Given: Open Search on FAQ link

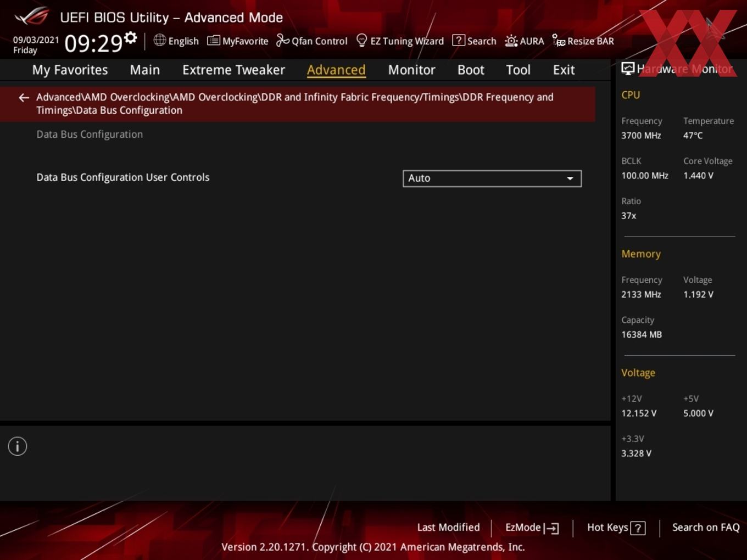Looking at the screenshot, I should click(x=706, y=527).
